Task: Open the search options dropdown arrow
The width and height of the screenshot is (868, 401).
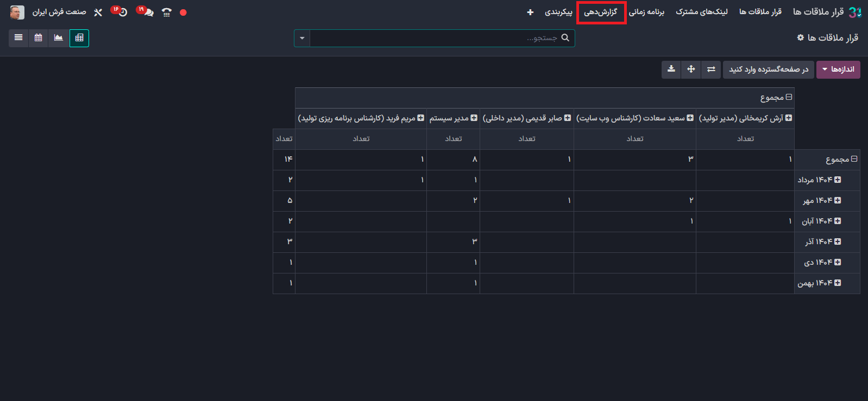Action: coord(302,39)
